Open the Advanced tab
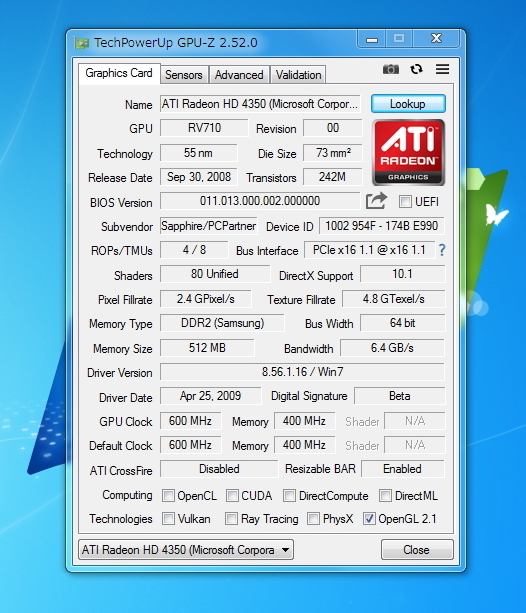The image size is (526, 613). coord(239,75)
